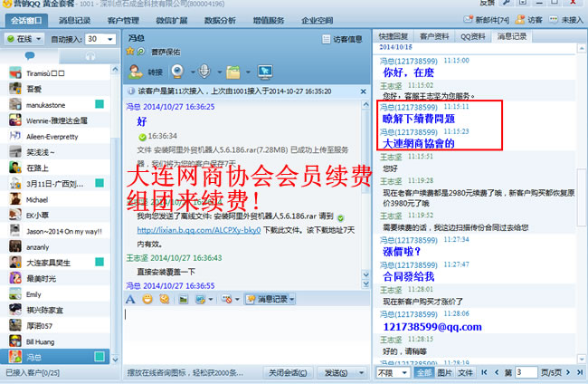
Task: Click the screenshot capture icon
Action: point(200,299)
